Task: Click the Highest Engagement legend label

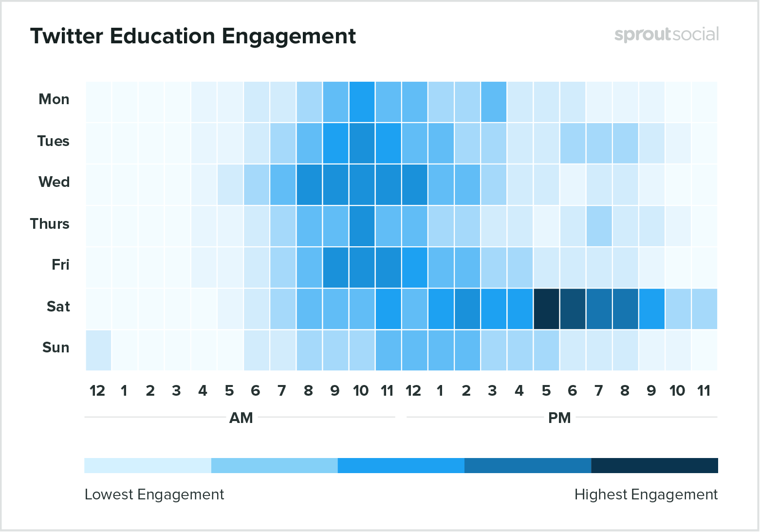Action: [646, 495]
